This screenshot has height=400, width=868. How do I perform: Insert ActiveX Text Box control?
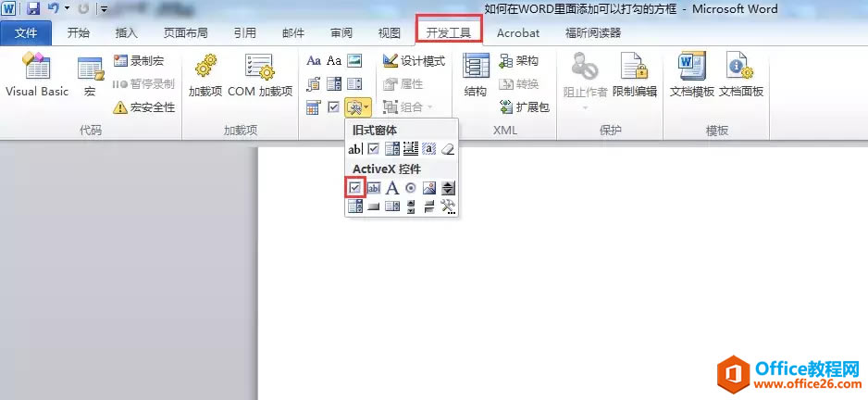[x=374, y=188]
